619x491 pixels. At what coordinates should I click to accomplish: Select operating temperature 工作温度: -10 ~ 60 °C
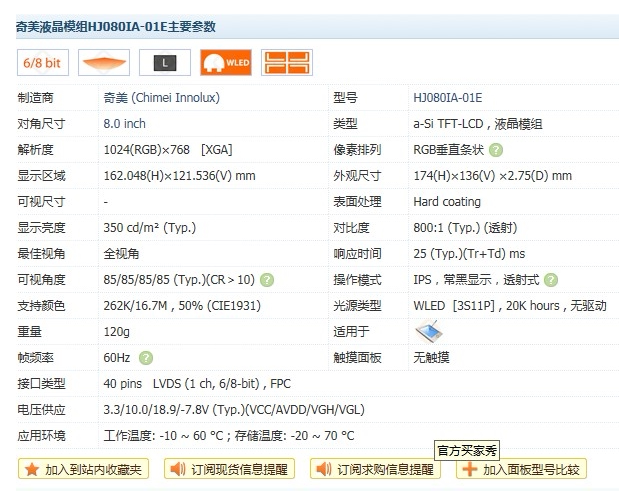click(x=163, y=436)
